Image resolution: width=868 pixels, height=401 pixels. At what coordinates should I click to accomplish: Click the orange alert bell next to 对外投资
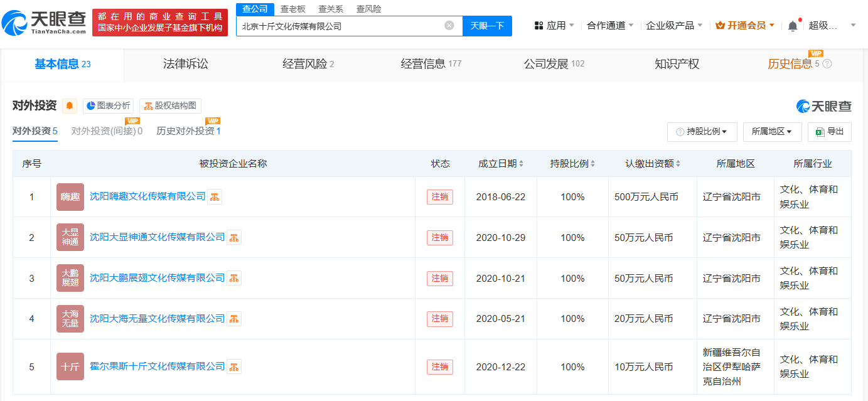(70, 106)
